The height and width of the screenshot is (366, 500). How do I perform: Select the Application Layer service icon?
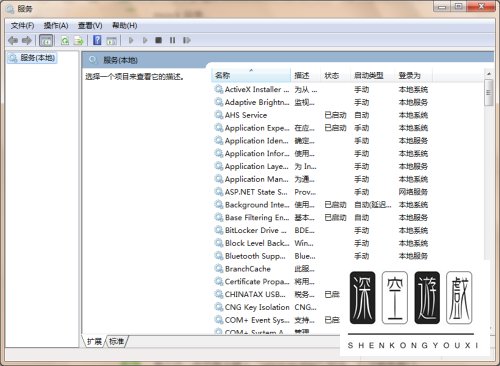point(219,166)
